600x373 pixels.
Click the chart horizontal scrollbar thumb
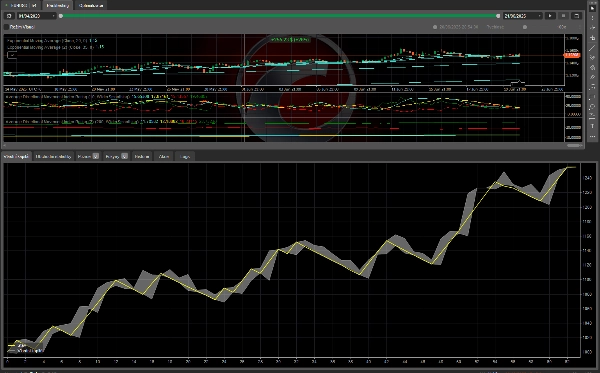tap(573, 145)
